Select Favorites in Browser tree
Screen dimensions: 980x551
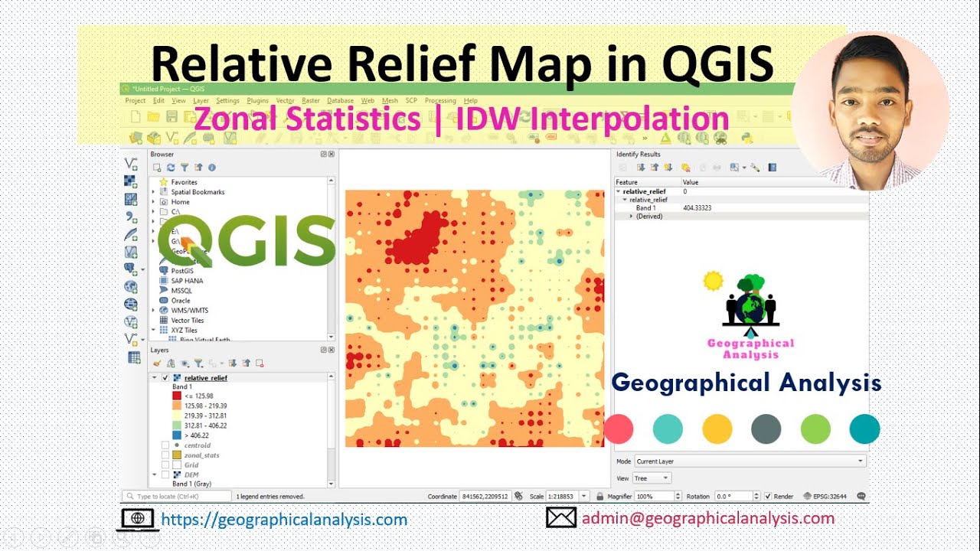tap(178, 182)
